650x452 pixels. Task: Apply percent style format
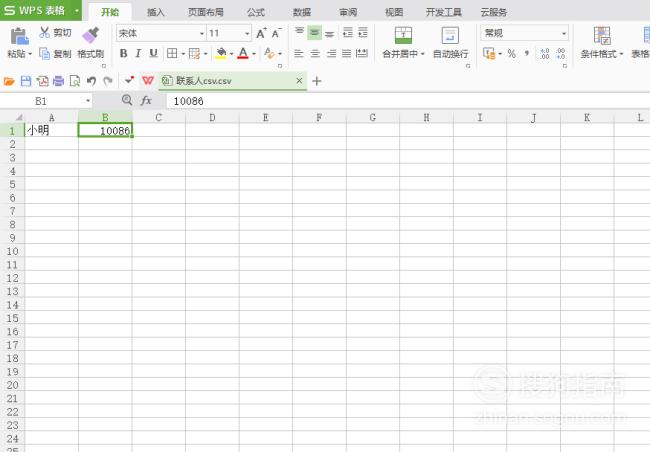point(512,53)
